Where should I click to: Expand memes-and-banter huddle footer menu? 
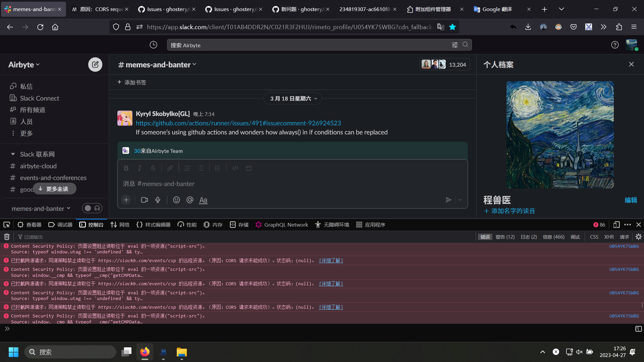point(41,208)
